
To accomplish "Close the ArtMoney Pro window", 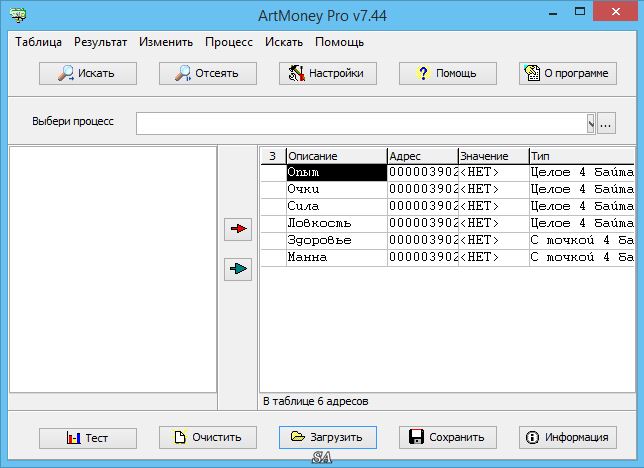I will click(616, 12).
